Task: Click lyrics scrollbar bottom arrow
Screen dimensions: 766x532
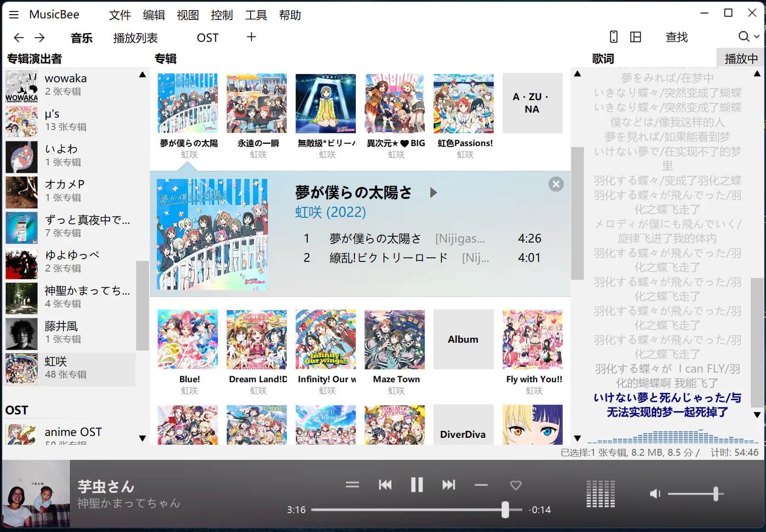Action: [x=757, y=415]
